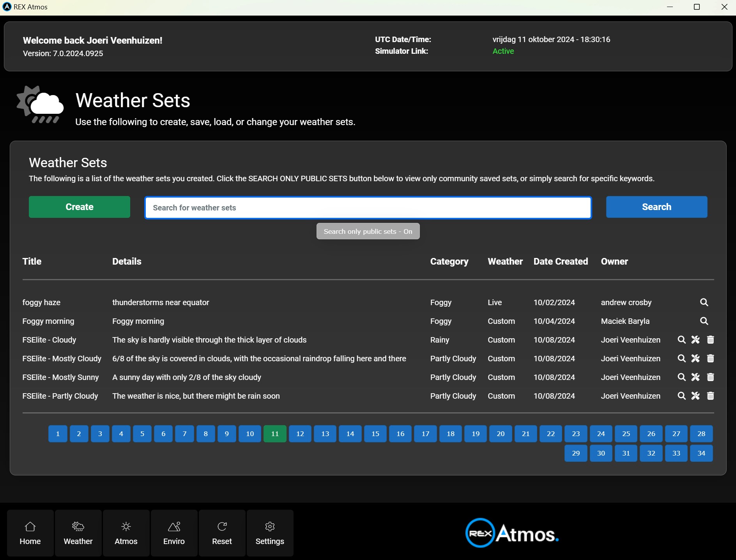
Task: Edit the FSElite - Mostly Sunny set
Action: 695,377
